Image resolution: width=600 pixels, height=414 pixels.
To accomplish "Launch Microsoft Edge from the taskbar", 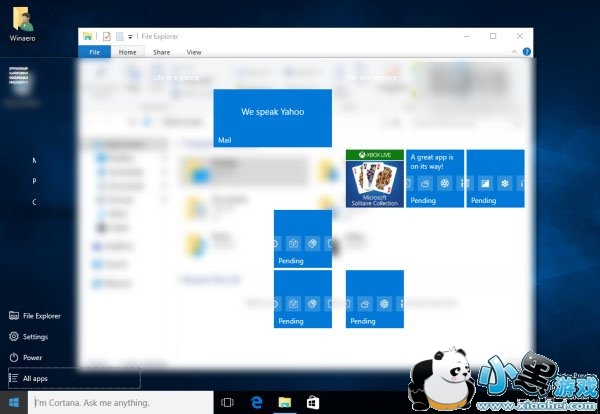I will (x=256, y=403).
